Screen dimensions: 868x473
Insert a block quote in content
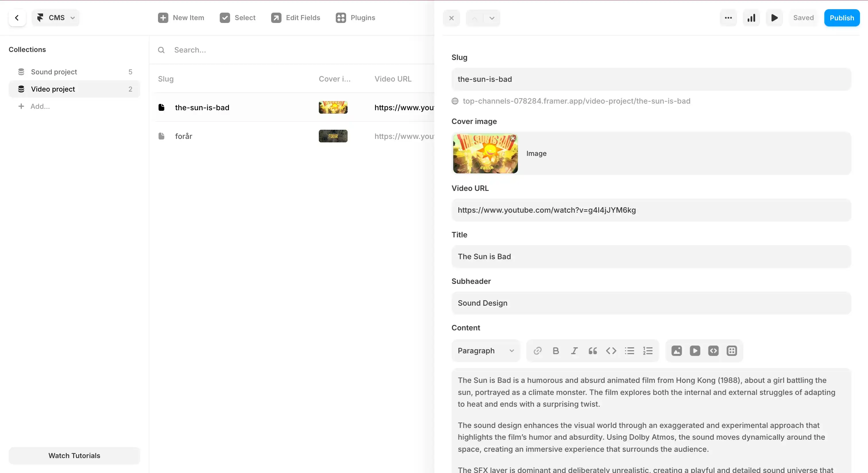pyautogui.click(x=593, y=351)
